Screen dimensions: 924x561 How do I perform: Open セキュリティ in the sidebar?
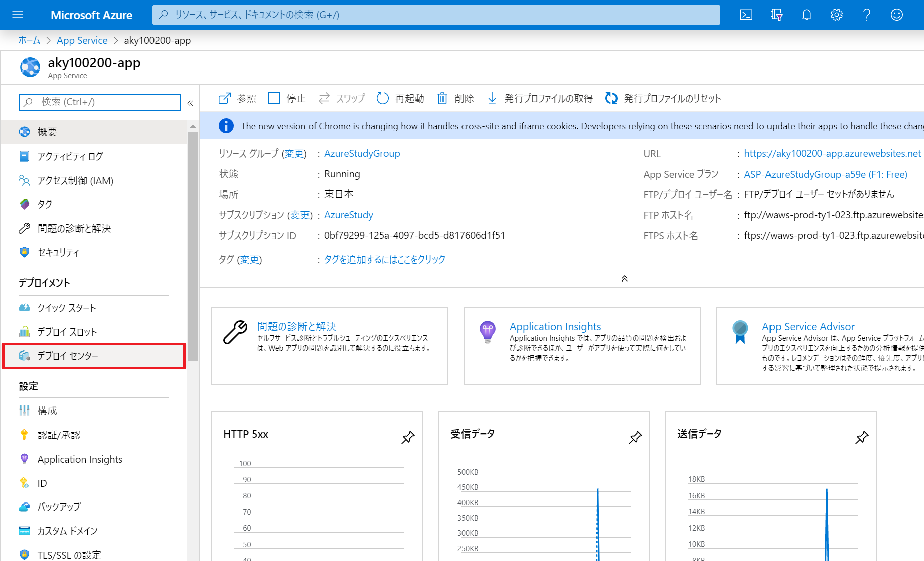point(93,252)
